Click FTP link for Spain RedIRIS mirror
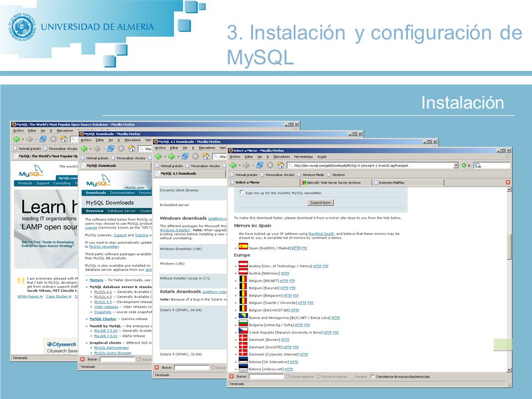Viewport: 532px width, 399px height. coord(304,248)
